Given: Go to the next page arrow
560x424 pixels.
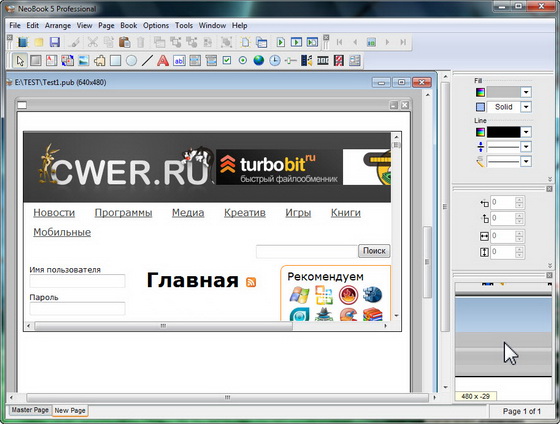Looking at the screenshot, I should [x=387, y=42].
